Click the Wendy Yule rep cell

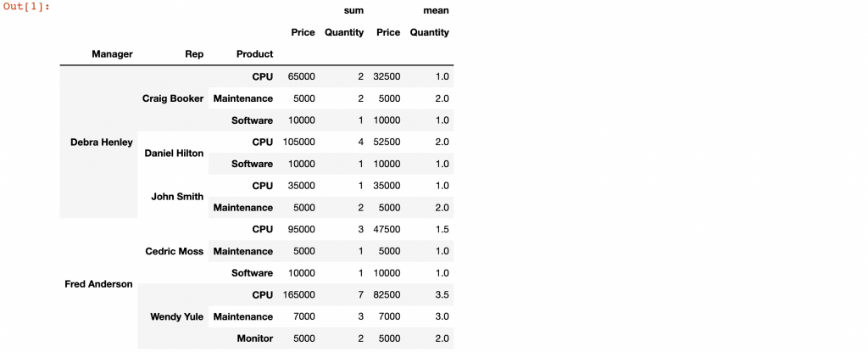click(176, 316)
